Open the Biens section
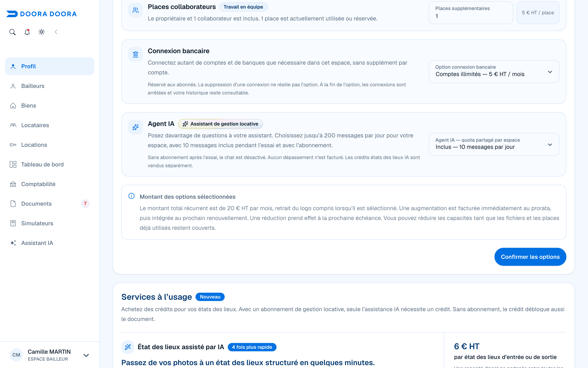 [x=50, y=106]
